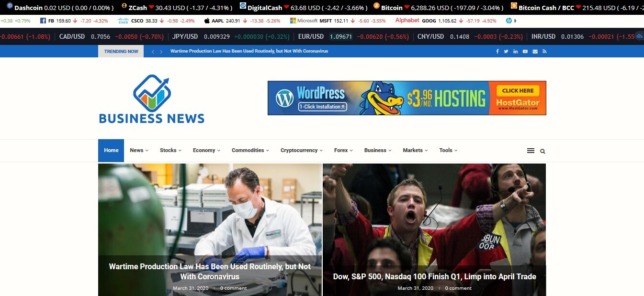The height and width of the screenshot is (296, 644).
Task: Click the Facebook FB stock logo
Action: (43, 21)
